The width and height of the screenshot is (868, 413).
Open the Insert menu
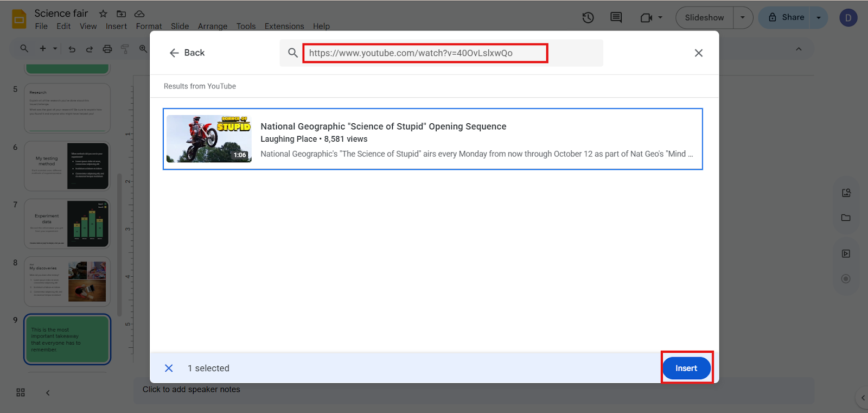click(x=116, y=26)
